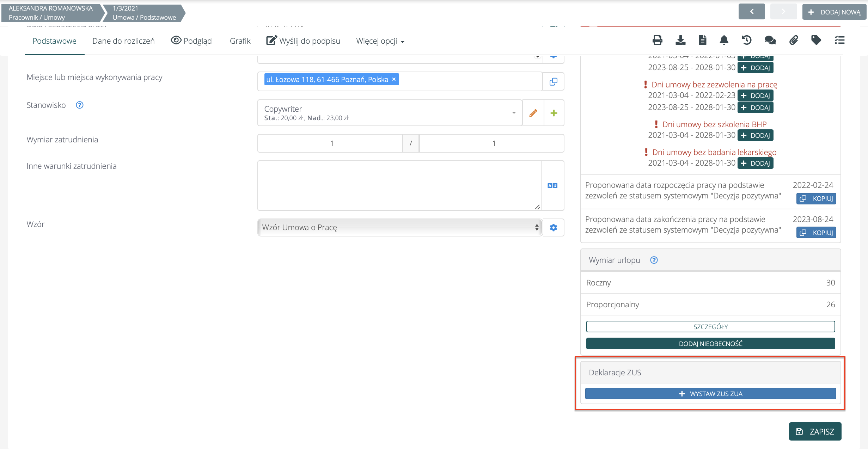Edit position with the orange pencil icon
This screenshot has height=449, width=868.
tap(533, 113)
